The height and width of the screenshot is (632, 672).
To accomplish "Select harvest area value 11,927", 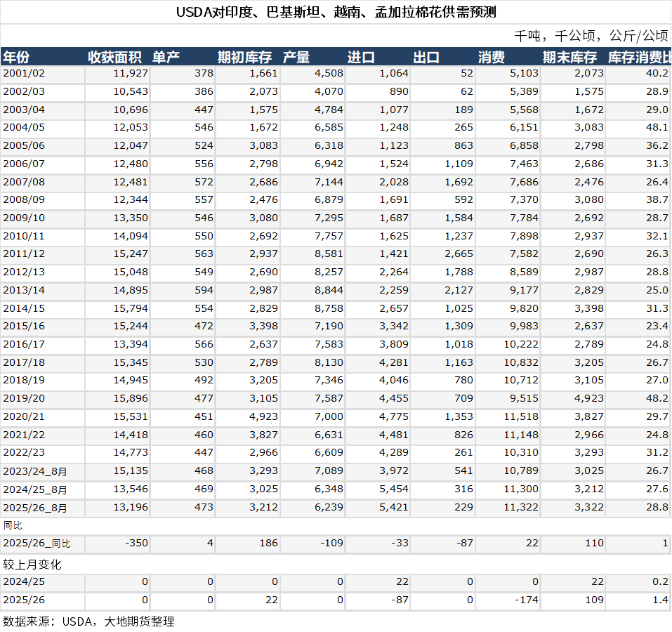I will (x=131, y=73).
